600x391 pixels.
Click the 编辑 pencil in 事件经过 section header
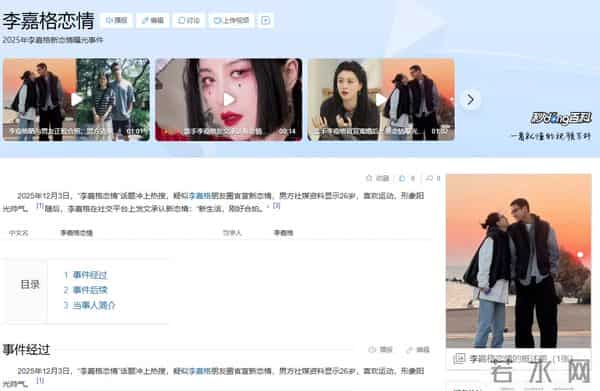click(417, 349)
